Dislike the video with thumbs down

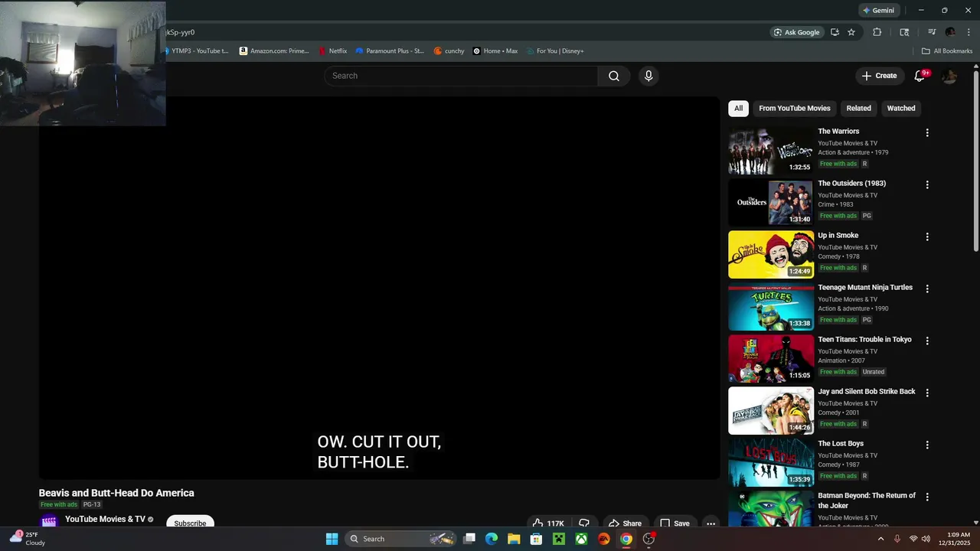tap(584, 523)
